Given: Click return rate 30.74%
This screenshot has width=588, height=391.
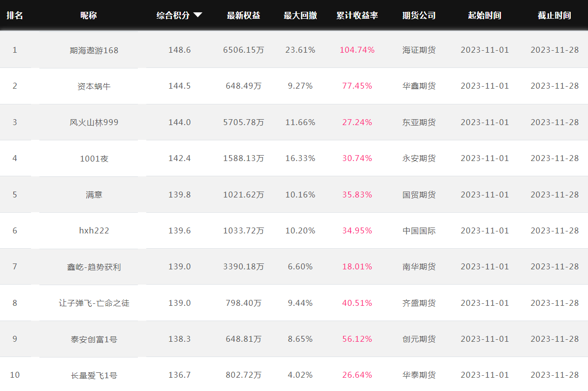Looking at the screenshot, I should [358, 158].
